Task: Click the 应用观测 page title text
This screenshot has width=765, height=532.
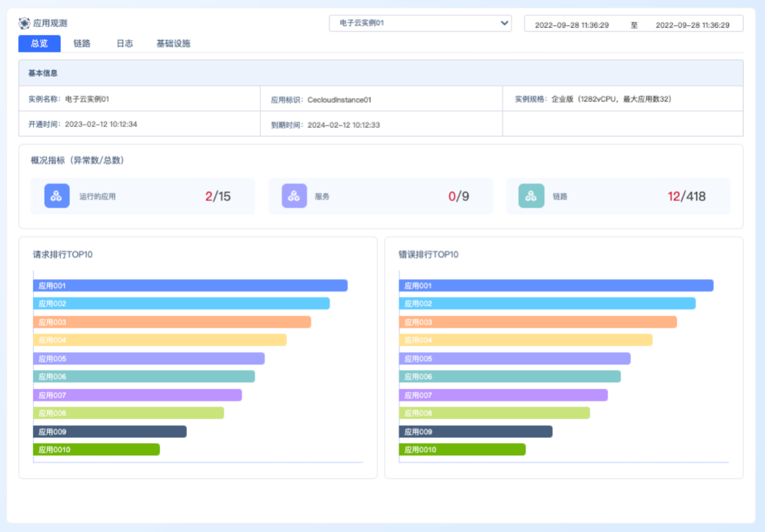Action: (x=50, y=23)
